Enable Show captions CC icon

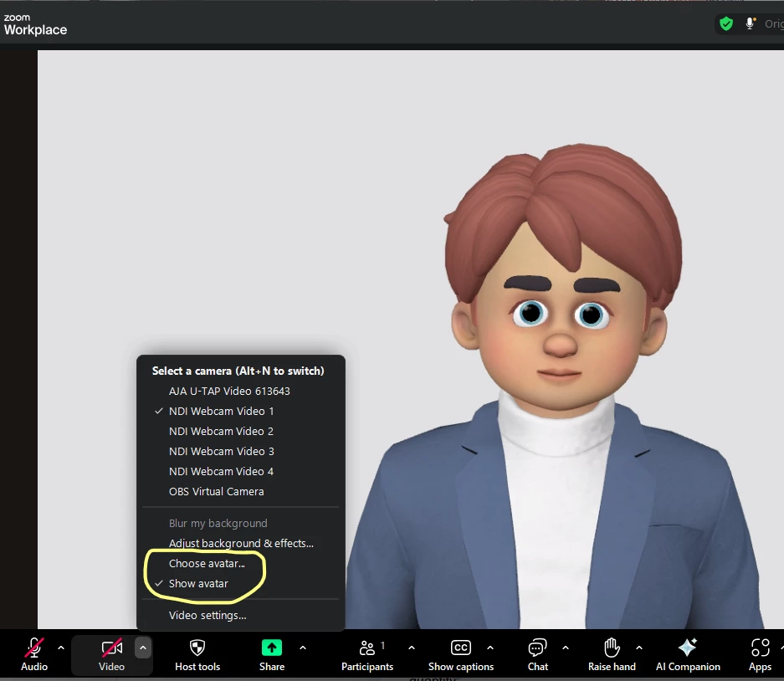pyautogui.click(x=460, y=648)
